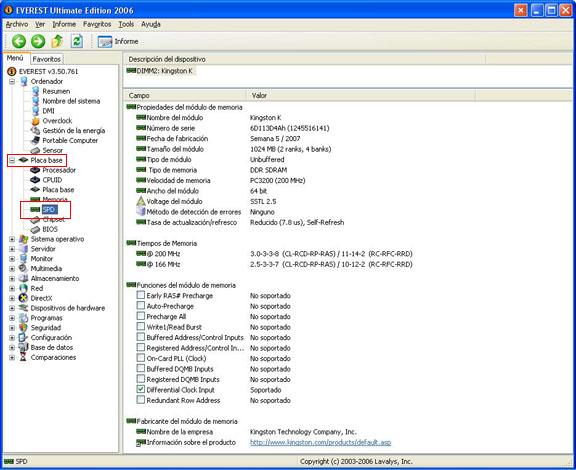Expand the Seguridad node

pyautogui.click(x=12, y=328)
